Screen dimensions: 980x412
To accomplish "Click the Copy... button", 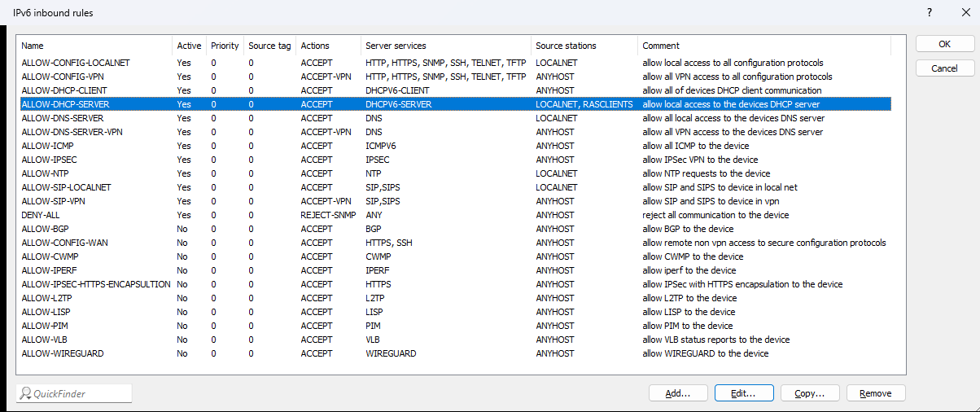I will [x=810, y=393].
